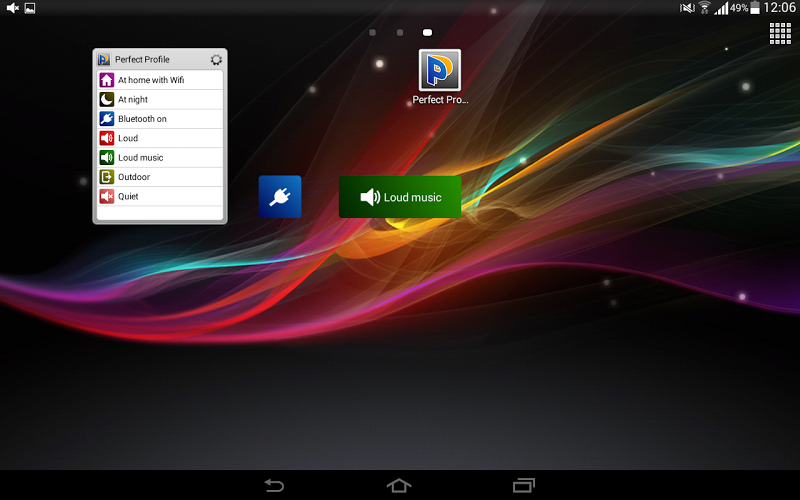Tap the pink home icon for At home with Wifi
800x500 pixels.
(107, 80)
